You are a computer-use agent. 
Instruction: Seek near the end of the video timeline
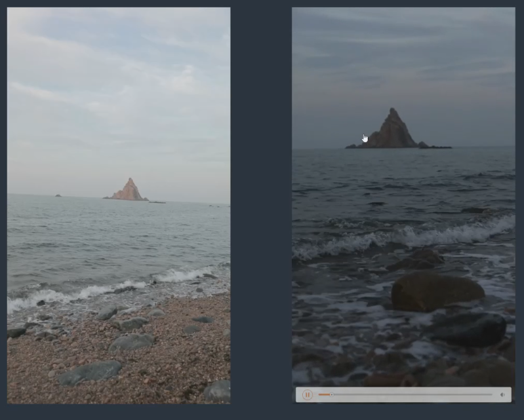[485, 394]
